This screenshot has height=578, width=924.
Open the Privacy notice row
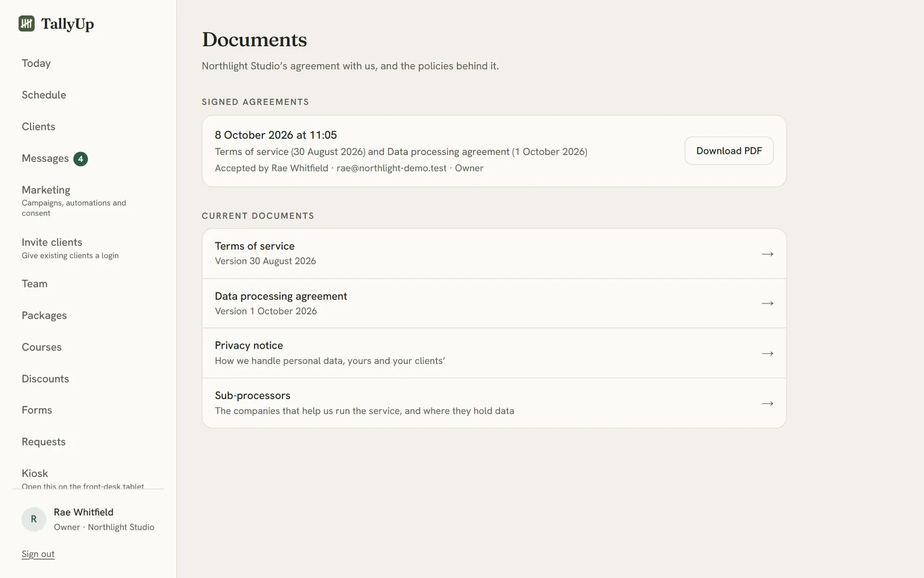click(494, 353)
